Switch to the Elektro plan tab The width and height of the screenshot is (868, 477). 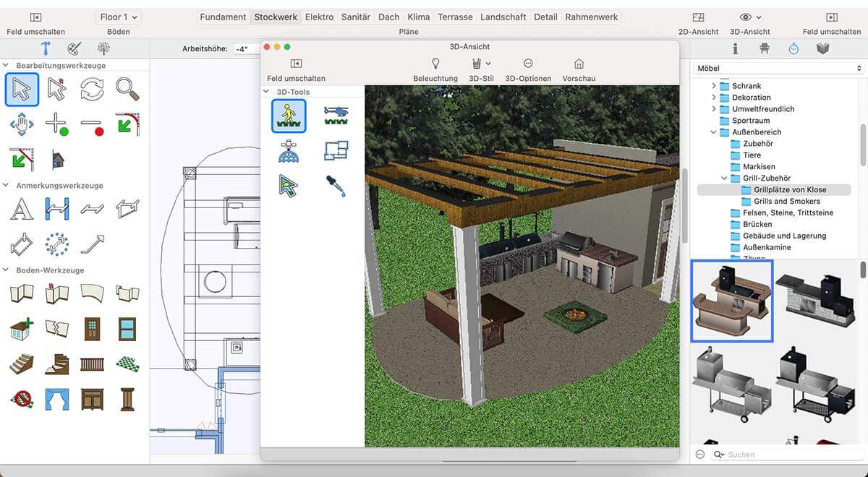(x=319, y=17)
